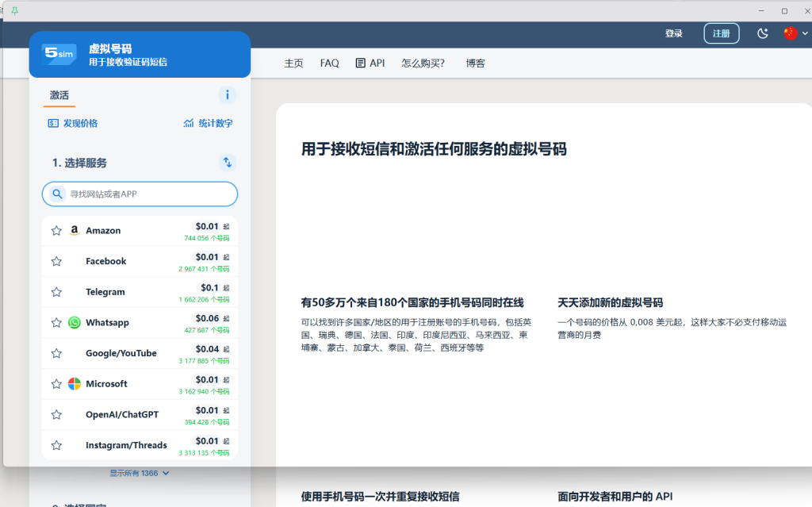Expand 显示所有 1366 services list
Viewport: 812px width, 507px height.
tap(140, 474)
